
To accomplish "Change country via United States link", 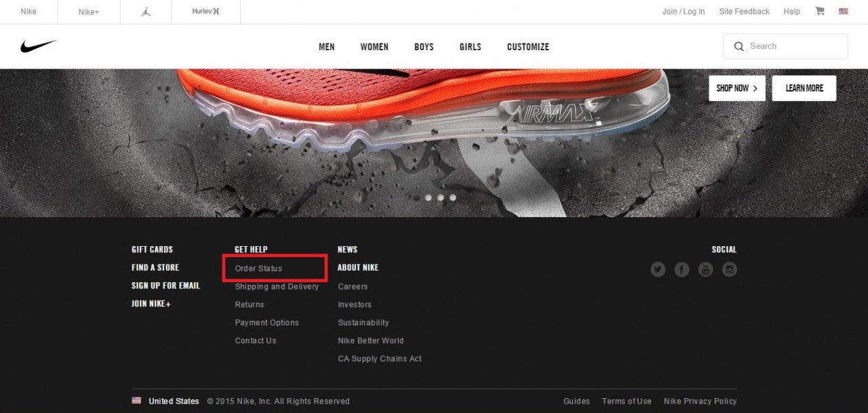I will click(x=174, y=401).
